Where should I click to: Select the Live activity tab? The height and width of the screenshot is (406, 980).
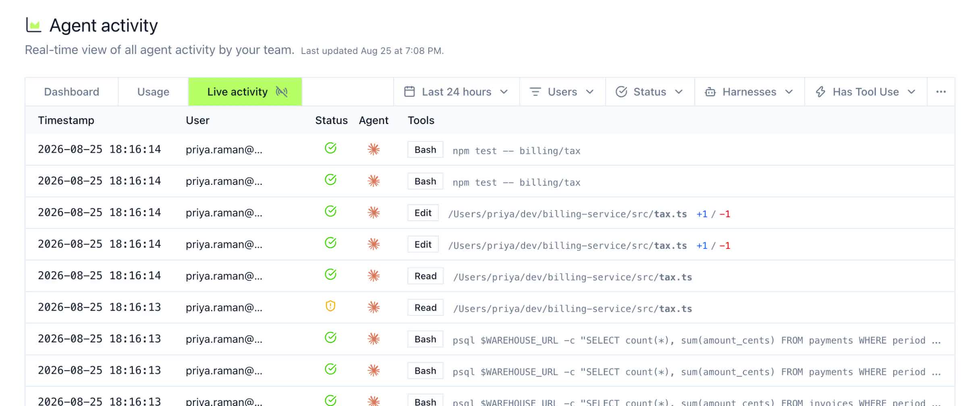[x=245, y=92]
